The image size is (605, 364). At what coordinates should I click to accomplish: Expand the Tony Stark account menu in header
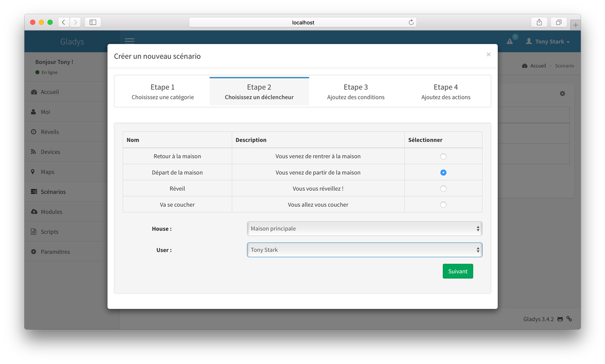548,42
